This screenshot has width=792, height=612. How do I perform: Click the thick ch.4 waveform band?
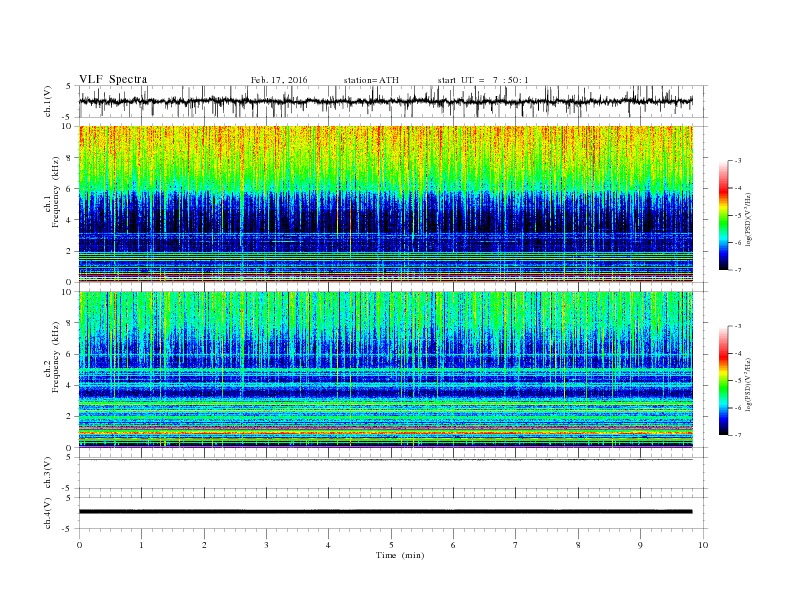tap(385, 512)
